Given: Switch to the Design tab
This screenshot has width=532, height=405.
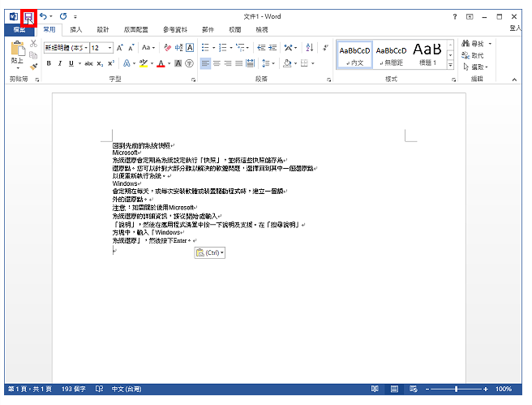Looking at the screenshot, I should click(x=103, y=30).
